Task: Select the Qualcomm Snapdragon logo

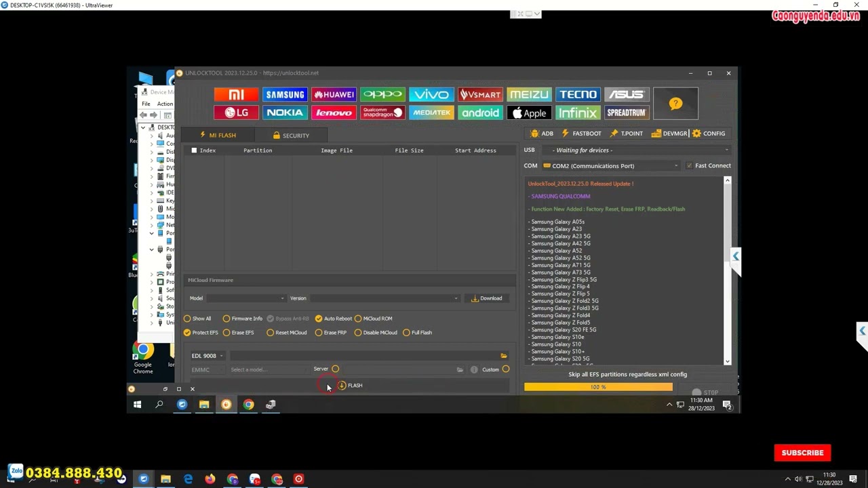Action: (x=382, y=113)
